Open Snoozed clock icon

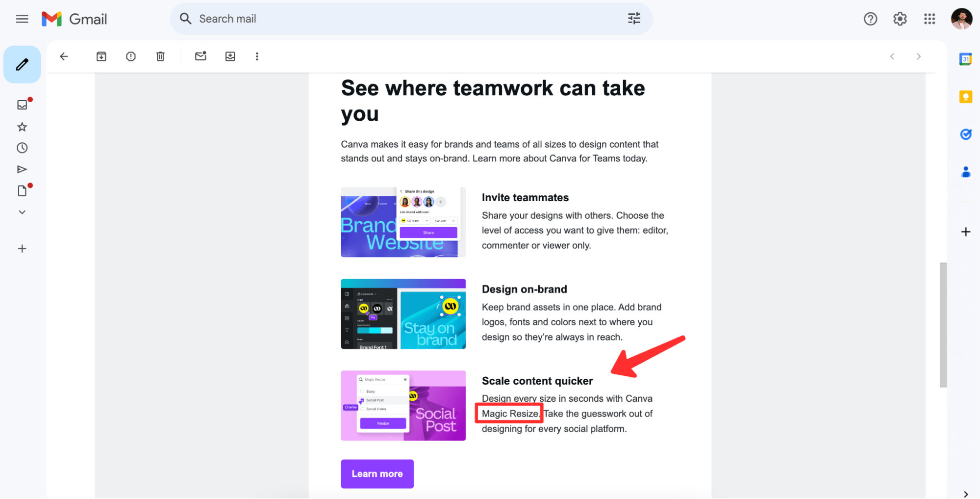tap(22, 148)
